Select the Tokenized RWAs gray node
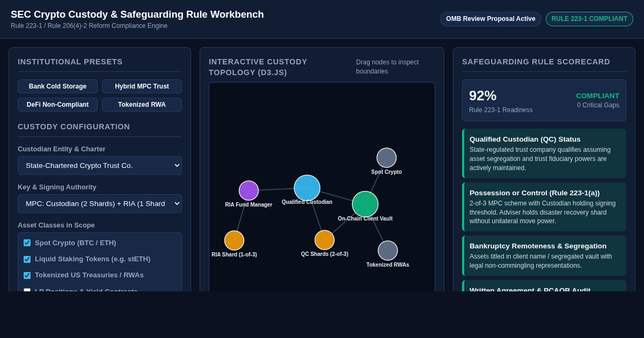The image size is (644, 338). [387, 251]
